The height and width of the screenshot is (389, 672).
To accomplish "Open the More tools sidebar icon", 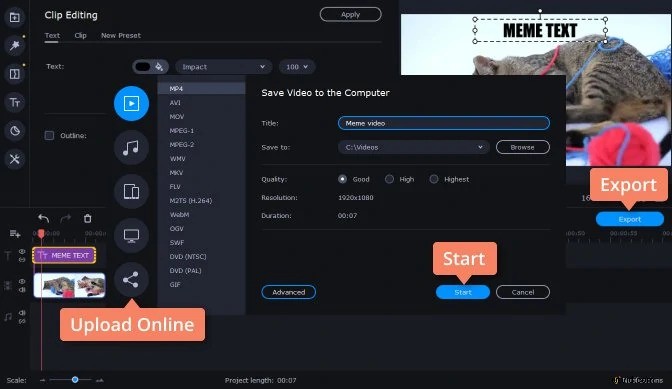I will [15, 159].
